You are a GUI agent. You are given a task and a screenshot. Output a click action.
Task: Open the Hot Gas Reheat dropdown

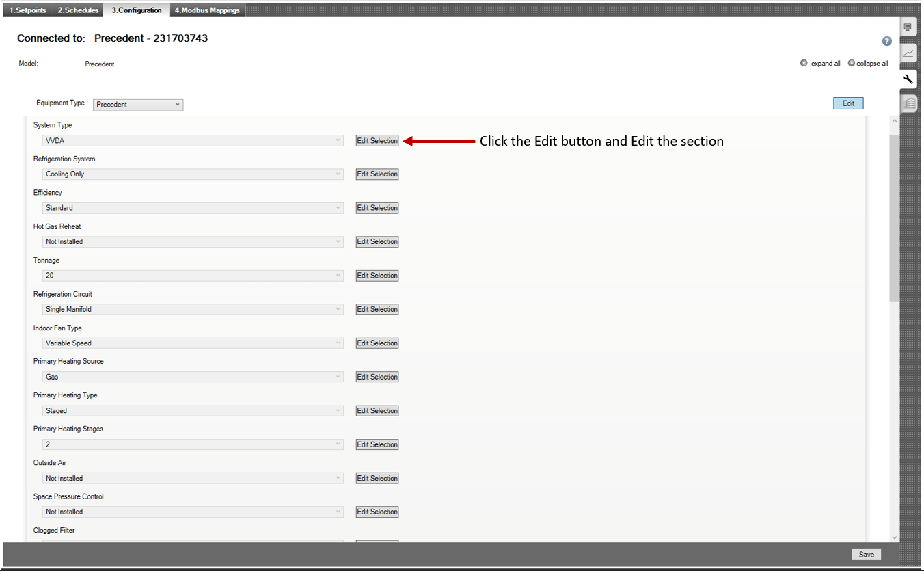193,241
